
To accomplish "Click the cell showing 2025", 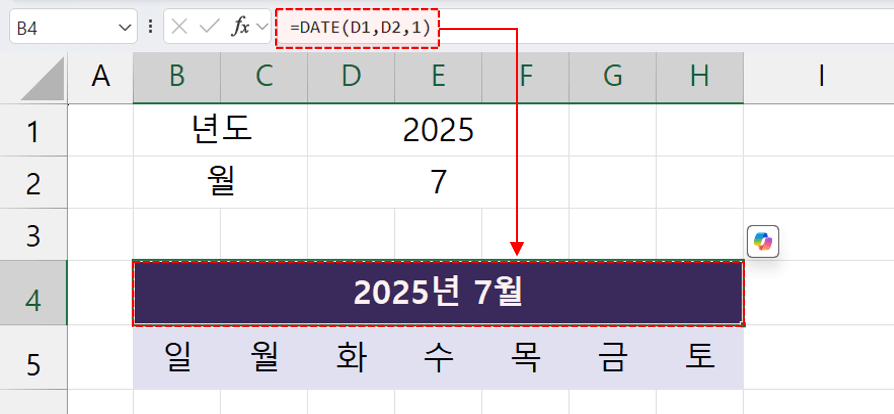I will click(x=438, y=130).
